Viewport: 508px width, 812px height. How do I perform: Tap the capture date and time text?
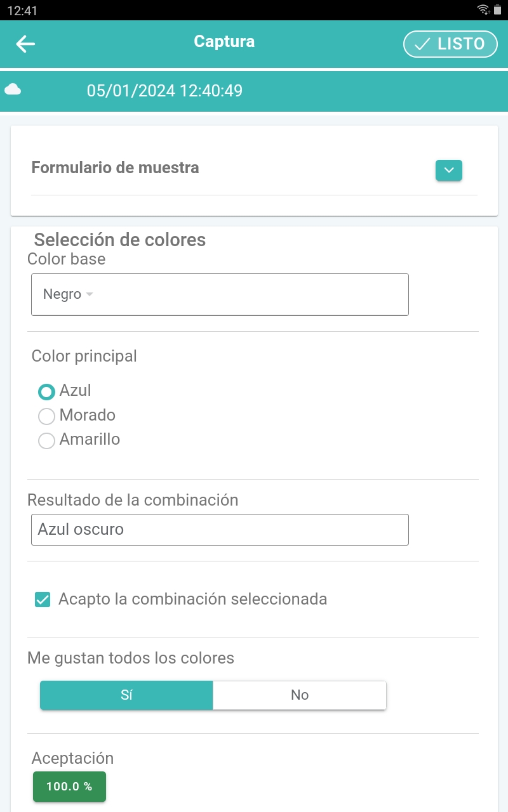tap(164, 91)
